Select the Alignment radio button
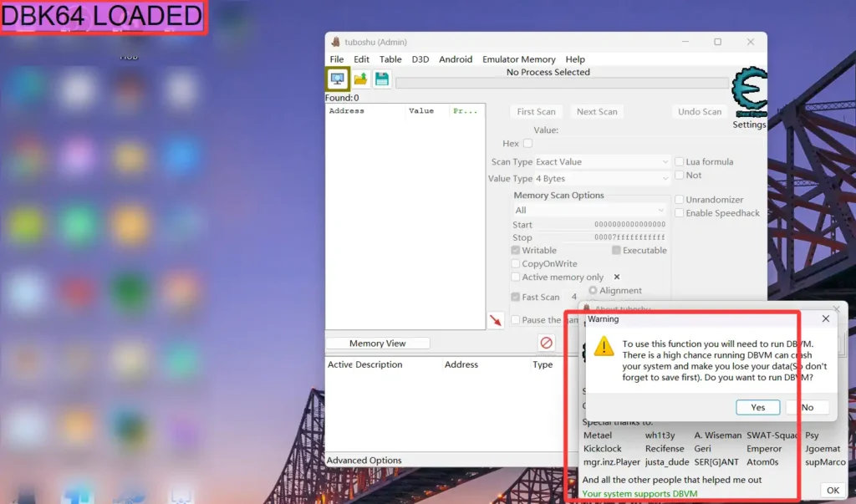This screenshot has height=504, width=856. point(593,291)
